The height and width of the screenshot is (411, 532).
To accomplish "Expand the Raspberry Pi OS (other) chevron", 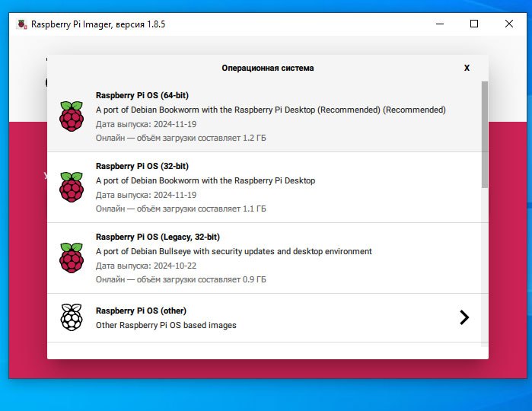I will pyautogui.click(x=464, y=317).
